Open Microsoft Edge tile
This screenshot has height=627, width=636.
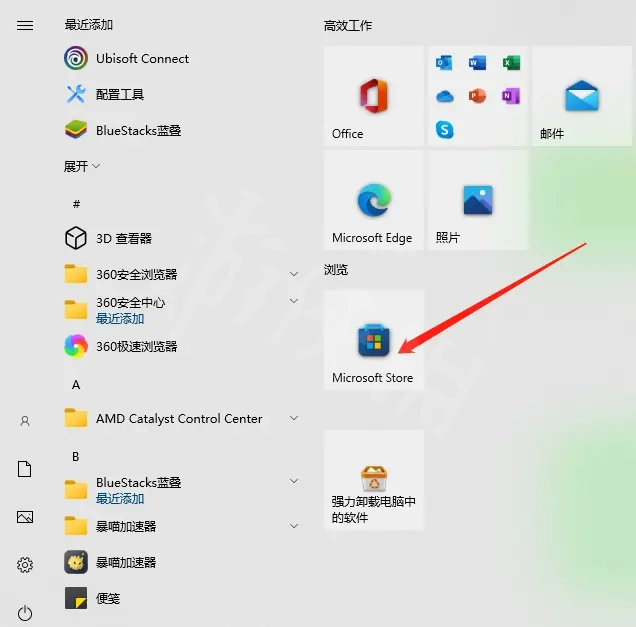(x=373, y=201)
